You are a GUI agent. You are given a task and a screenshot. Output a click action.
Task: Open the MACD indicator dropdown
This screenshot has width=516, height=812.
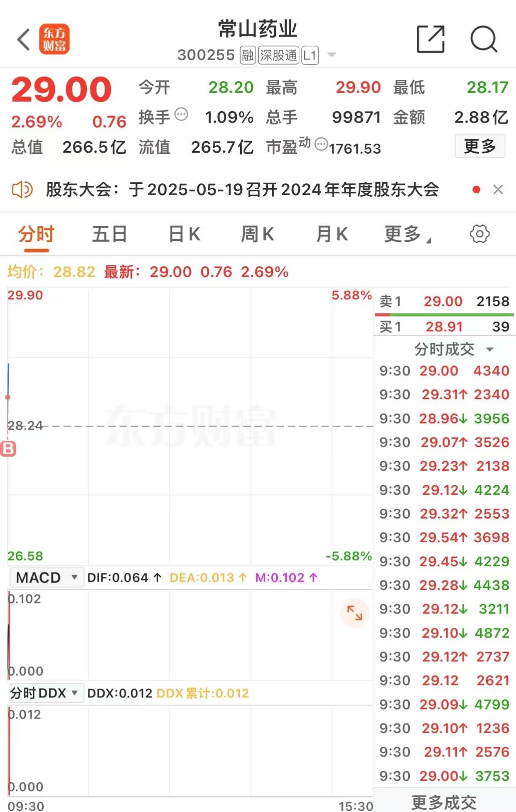pyautogui.click(x=47, y=577)
